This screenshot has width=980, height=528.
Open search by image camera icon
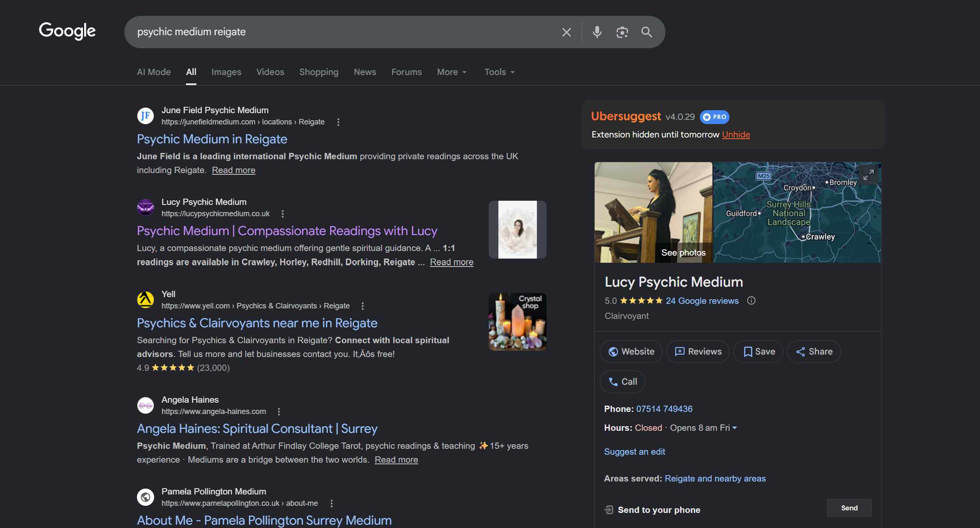(x=622, y=32)
